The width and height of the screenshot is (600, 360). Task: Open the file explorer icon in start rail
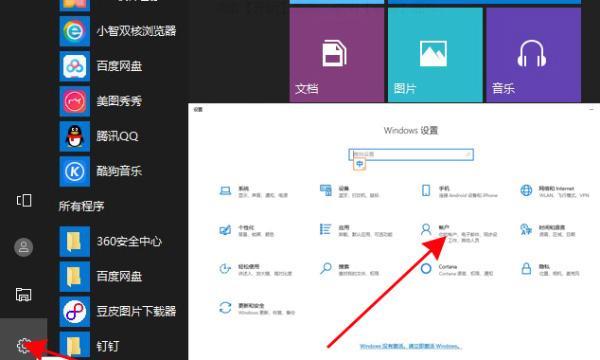pos(24,295)
